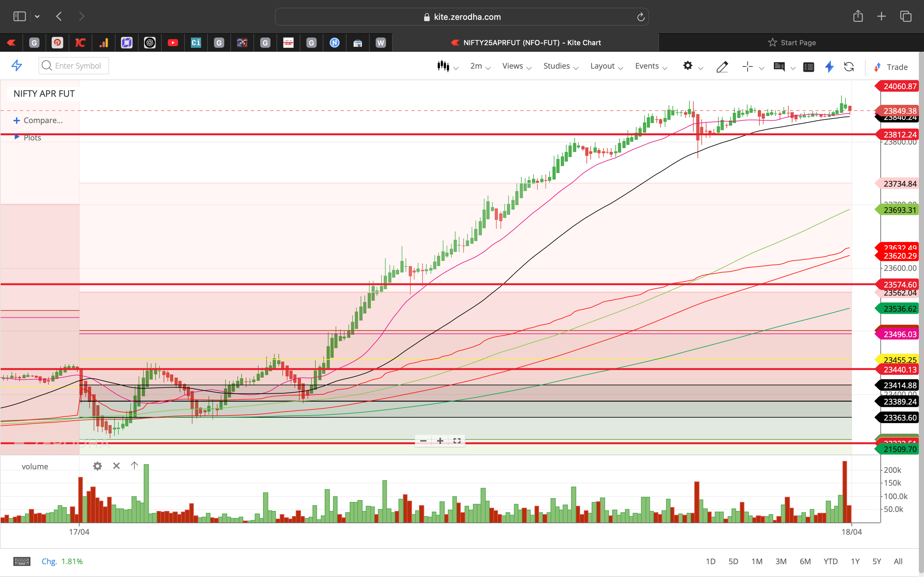Refresh the chart using reload icon
This screenshot has width=924, height=577.
pos(849,67)
